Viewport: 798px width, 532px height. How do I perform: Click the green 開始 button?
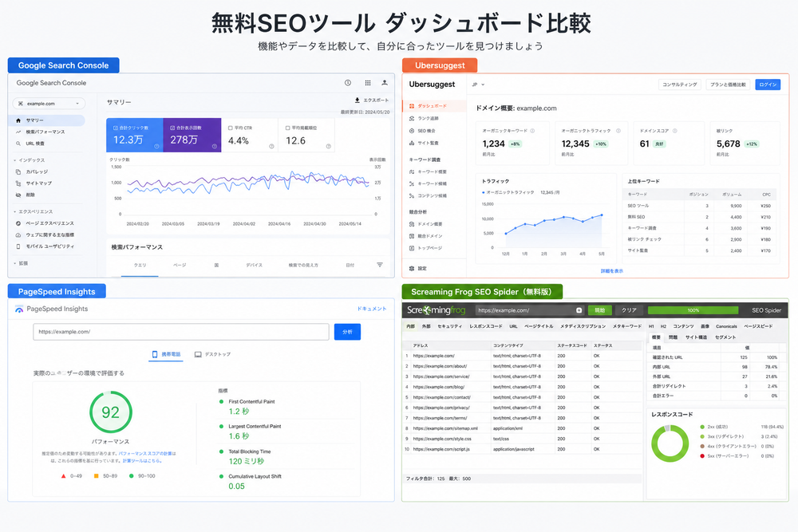tap(599, 310)
